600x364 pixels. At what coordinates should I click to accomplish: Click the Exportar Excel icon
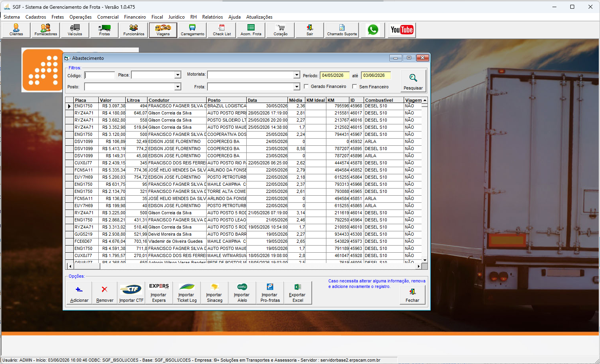[297, 293]
